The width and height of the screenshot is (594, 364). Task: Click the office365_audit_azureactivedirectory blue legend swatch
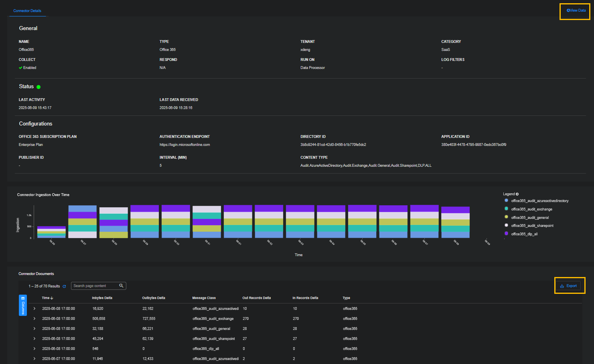[506, 200]
